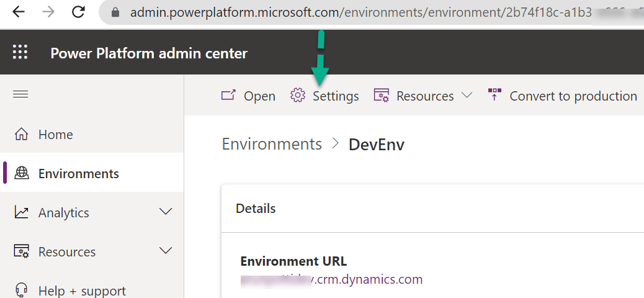Click the Environments breadcrumb link
This screenshot has width=644, height=298.
(x=272, y=144)
